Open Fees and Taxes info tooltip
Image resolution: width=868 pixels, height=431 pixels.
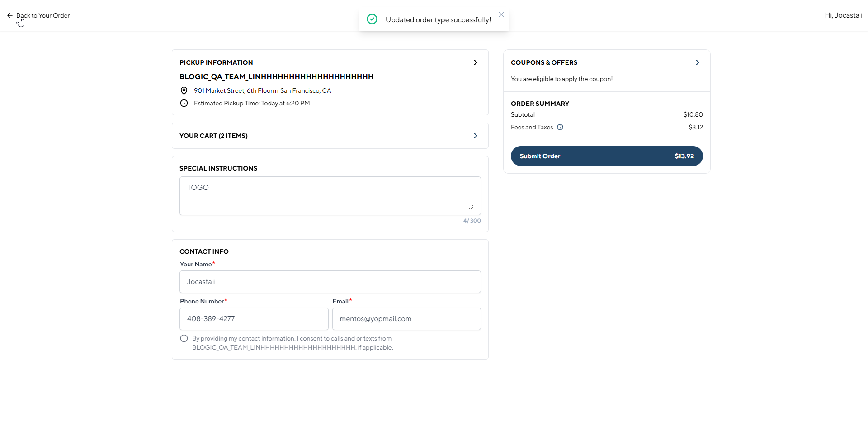560,127
